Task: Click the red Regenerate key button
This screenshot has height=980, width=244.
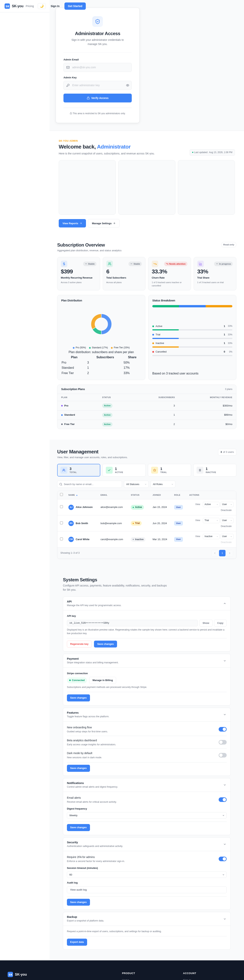Action: [x=79, y=644]
